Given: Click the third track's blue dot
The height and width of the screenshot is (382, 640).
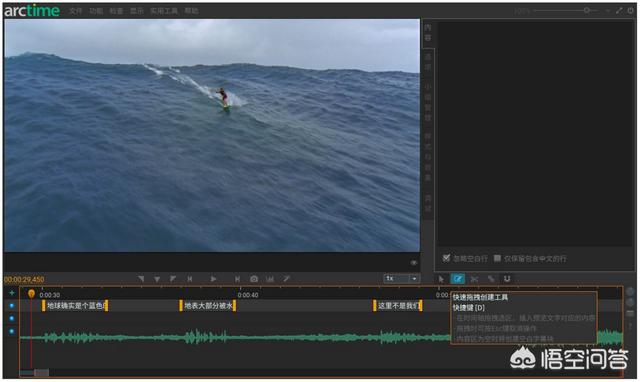Looking at the screenshot, I should (11, 331).
